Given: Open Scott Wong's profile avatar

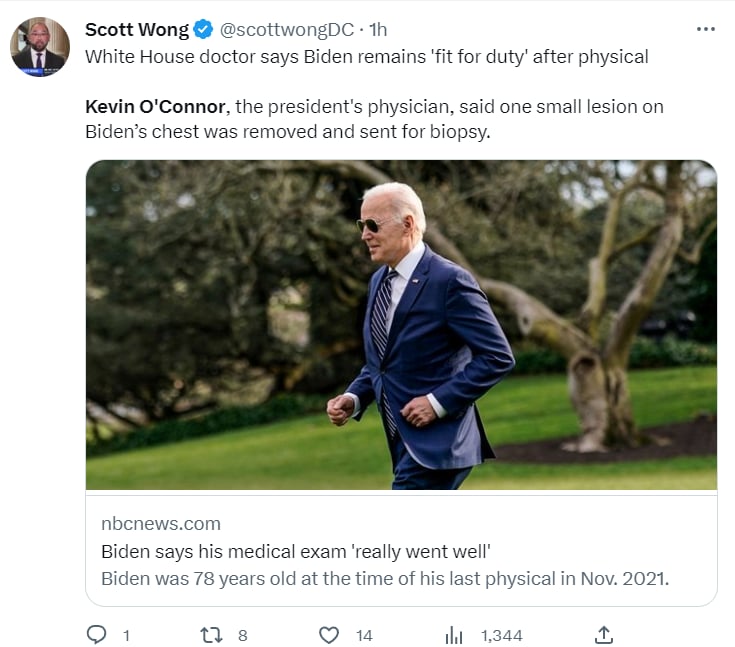Looking at the screenshot, I should (40, 47).
